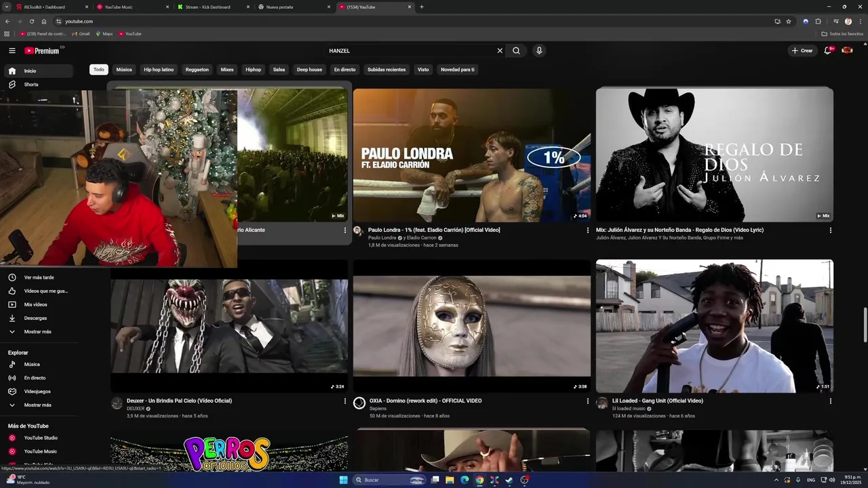
Task: Open options menu for OXIA Domino video
Action: tap(588, 401)
